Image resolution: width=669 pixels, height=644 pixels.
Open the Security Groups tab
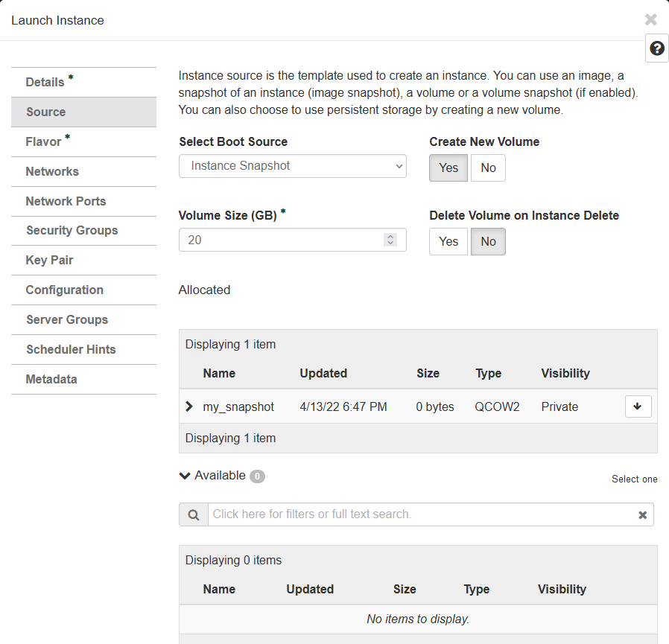point(72,231)
